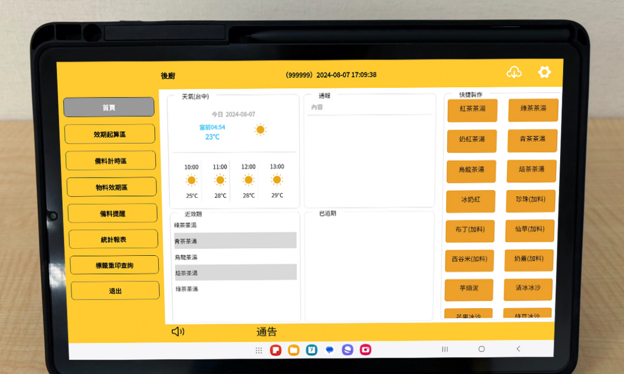Tap the 23°C current temperature reading
The height and width of the screenshot is (374, 624).
[x=212, y=137]
